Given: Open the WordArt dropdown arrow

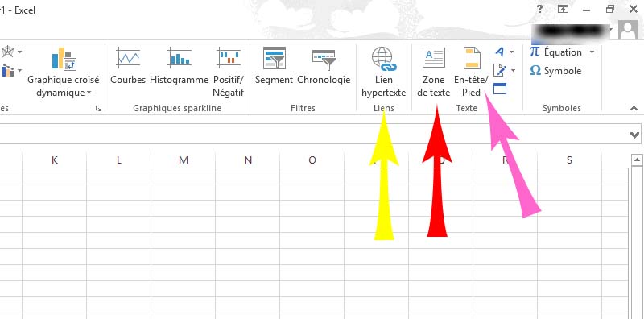Looking at the screenshot, I should pyautogui.click(x=511, y=52).
